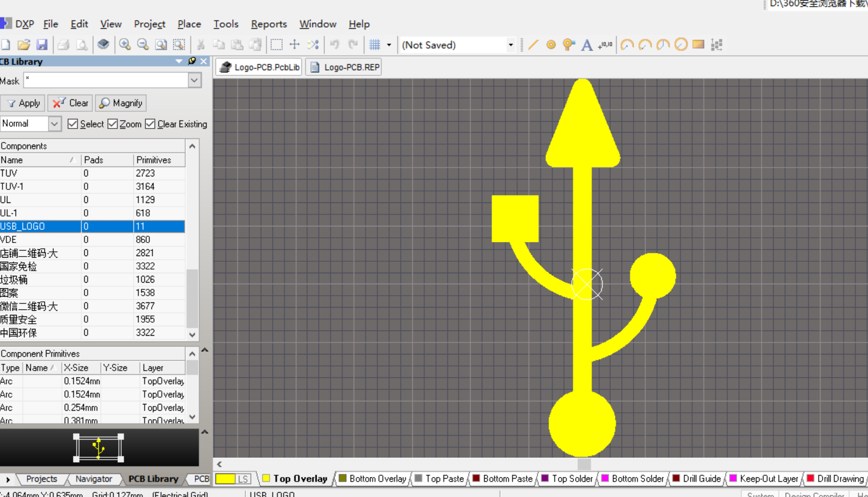
Task: Open the Navigator panel tab
Action: tap(93, 479)
